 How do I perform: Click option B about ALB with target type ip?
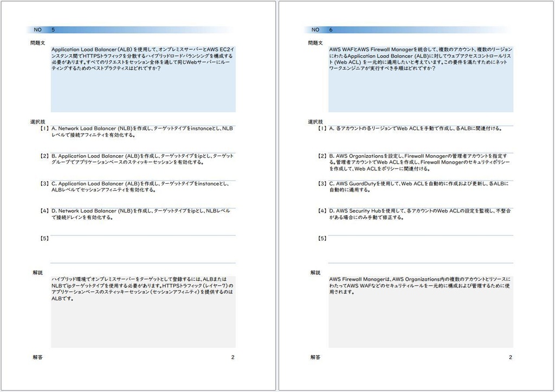[x=143, y=159]
